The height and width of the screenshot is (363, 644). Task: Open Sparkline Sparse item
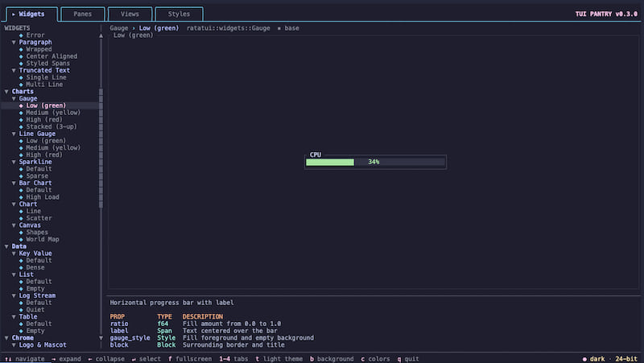(37, 176)
